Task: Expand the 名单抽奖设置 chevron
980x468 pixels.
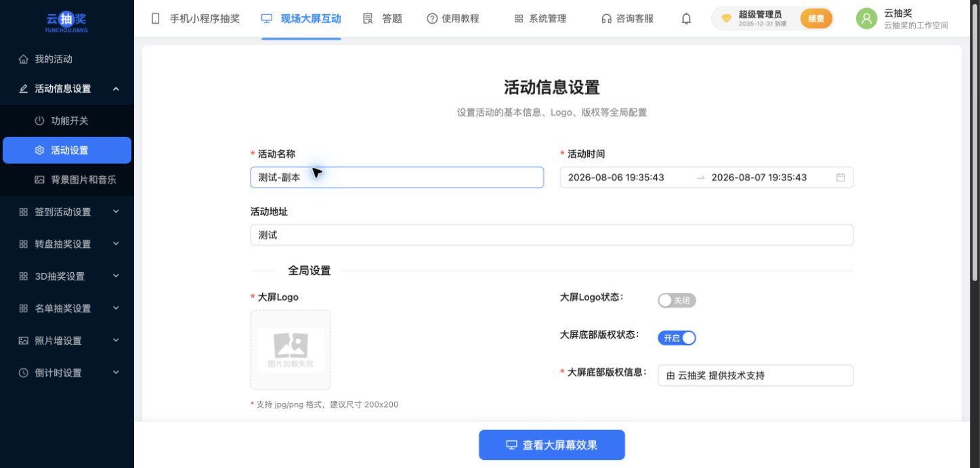Action: [x=116, y=309]
